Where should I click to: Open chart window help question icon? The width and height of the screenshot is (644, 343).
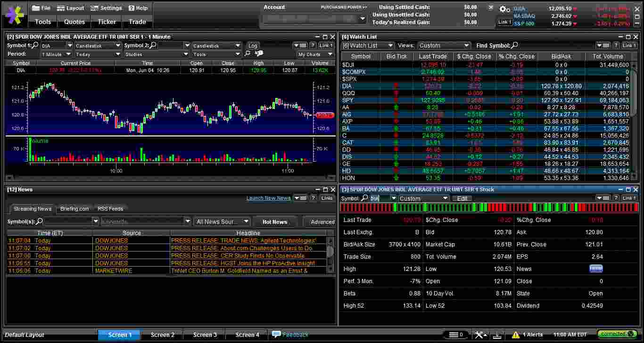[x=313, y=45]
